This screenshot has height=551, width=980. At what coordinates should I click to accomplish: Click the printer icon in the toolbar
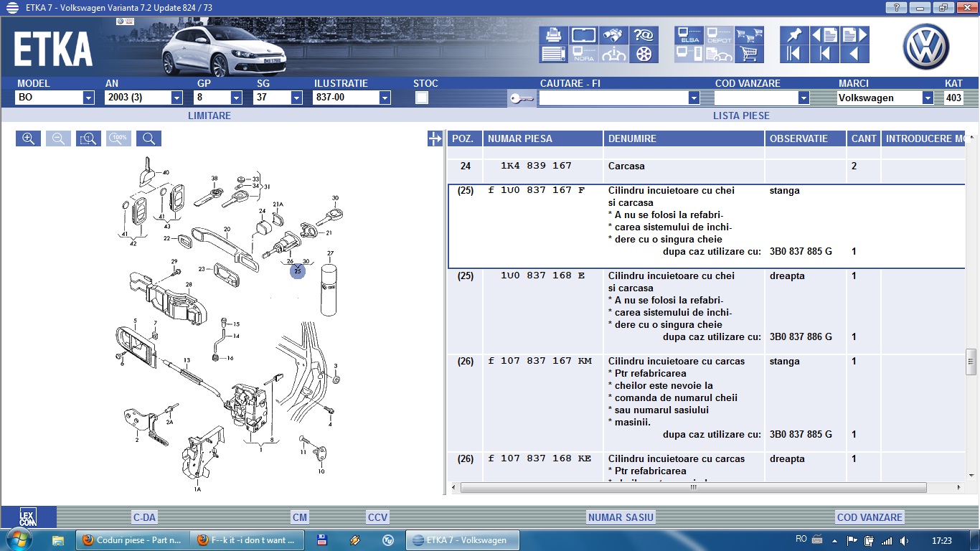[553, 35]
